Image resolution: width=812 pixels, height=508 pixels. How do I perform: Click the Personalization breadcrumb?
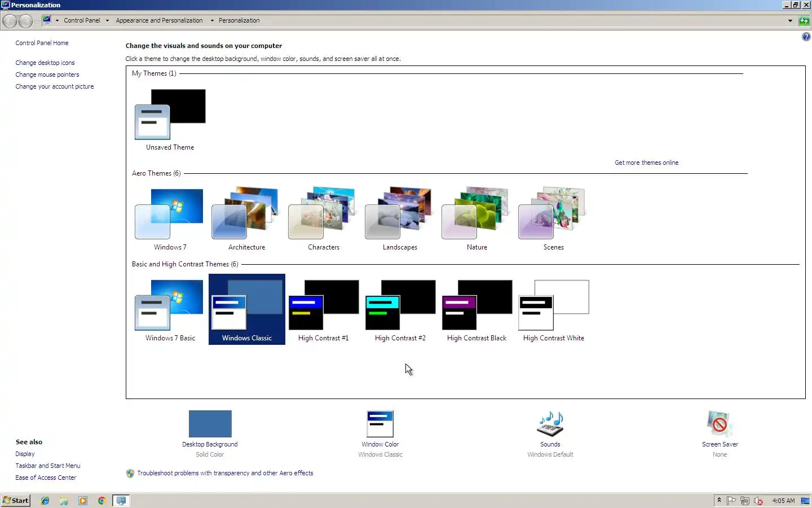(x=239, y=20)
